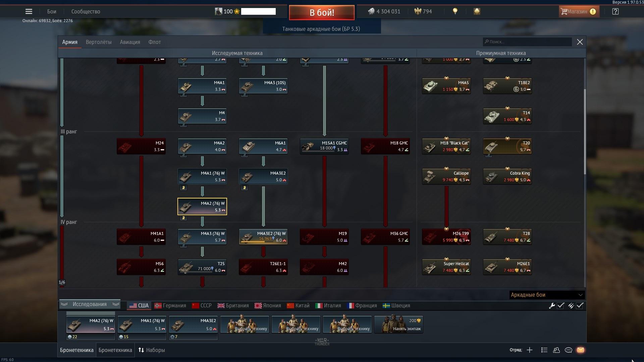The image size is (644, 362).
Task: Click the red В бой! button
Action: (x=322, y=12)
